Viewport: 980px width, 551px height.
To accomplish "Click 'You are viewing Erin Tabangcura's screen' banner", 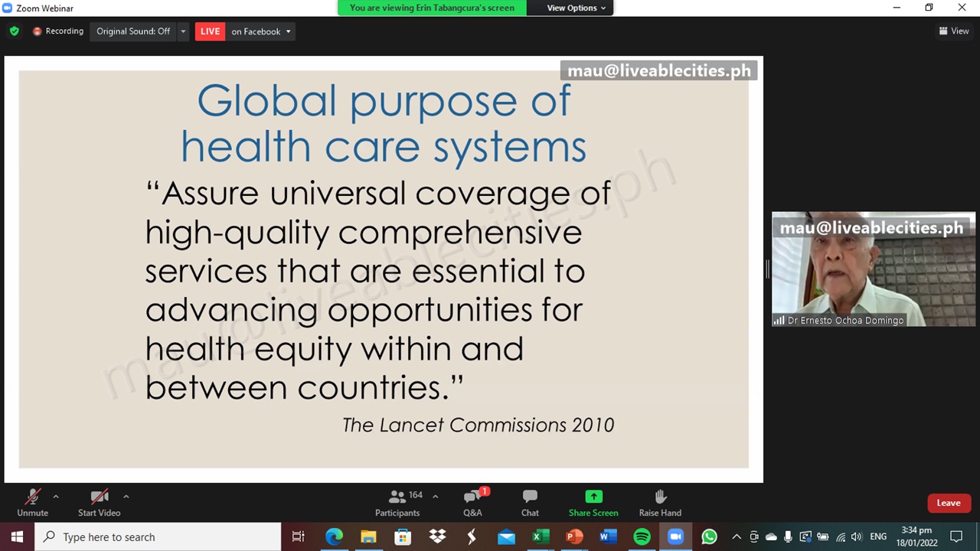I will 432,8.
